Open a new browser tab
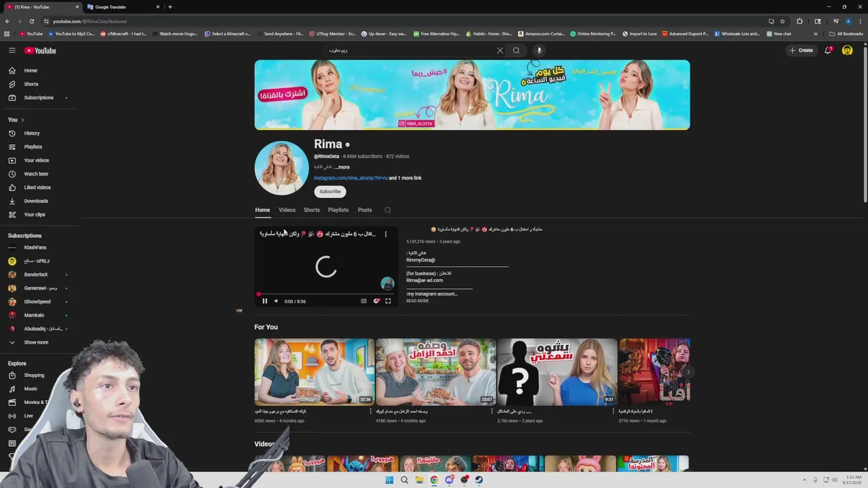 click(x=170, y=7)
